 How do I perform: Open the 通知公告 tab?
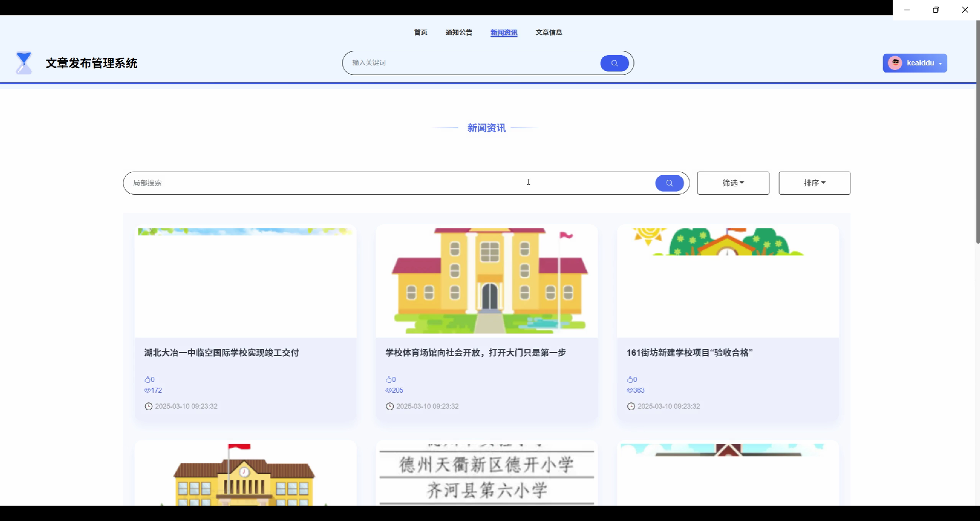click(459, 32)
